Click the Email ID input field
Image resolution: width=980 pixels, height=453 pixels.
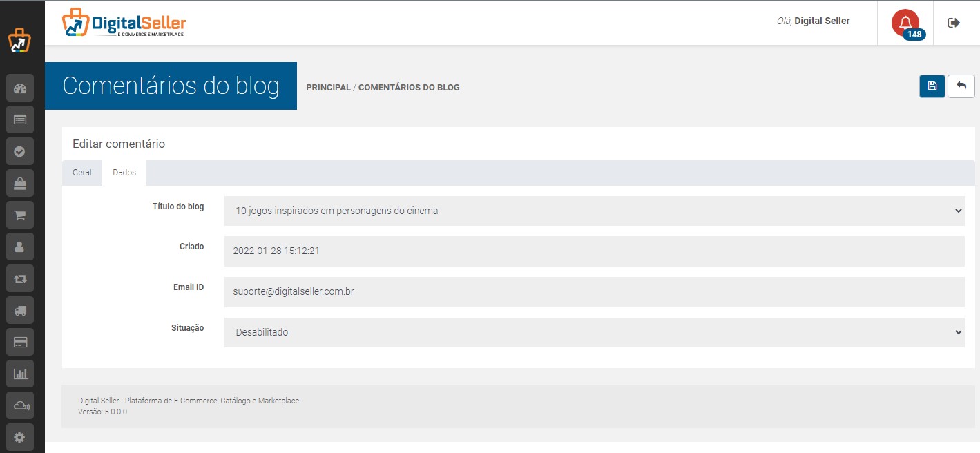pyautogui.click(x=594, y=292)
